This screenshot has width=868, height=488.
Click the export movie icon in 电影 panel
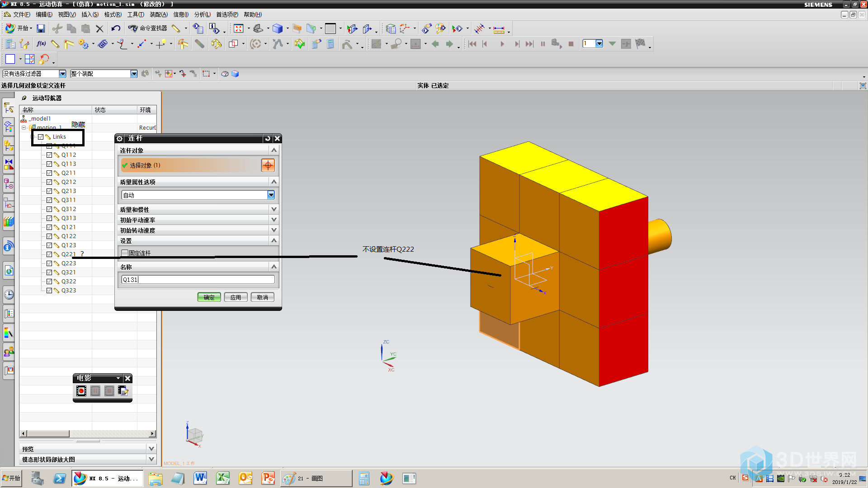[x=123, y=391]
